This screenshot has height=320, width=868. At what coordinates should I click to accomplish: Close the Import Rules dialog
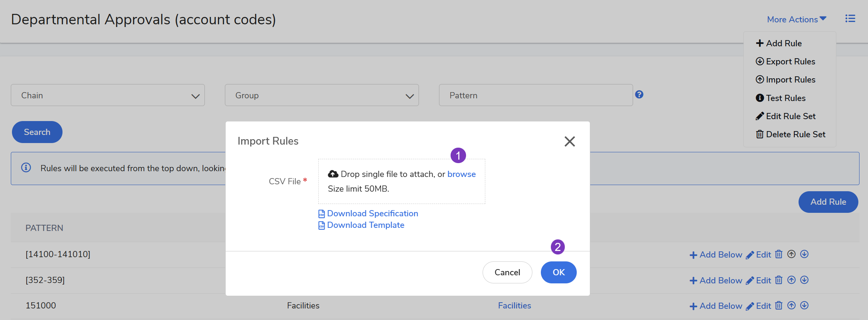pyautogui.click(x=569, y=141)
